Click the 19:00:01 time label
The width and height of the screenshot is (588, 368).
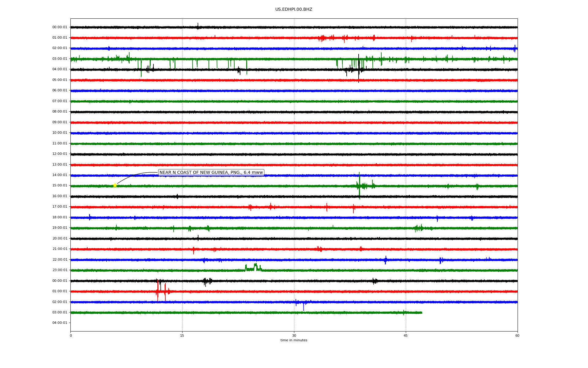[x=60, y=228]
